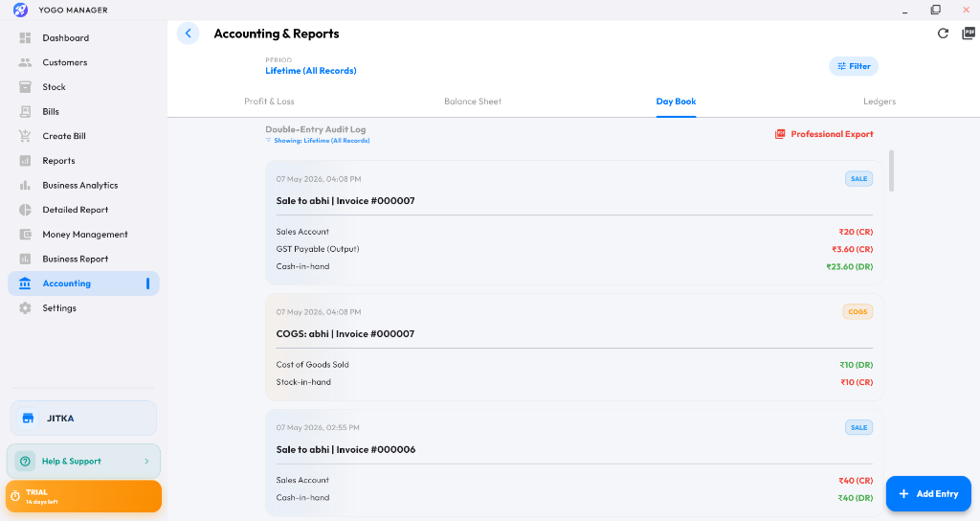980x521 pixels.
Task: Export report with top-right PDF icon
Action: (969, 34)
